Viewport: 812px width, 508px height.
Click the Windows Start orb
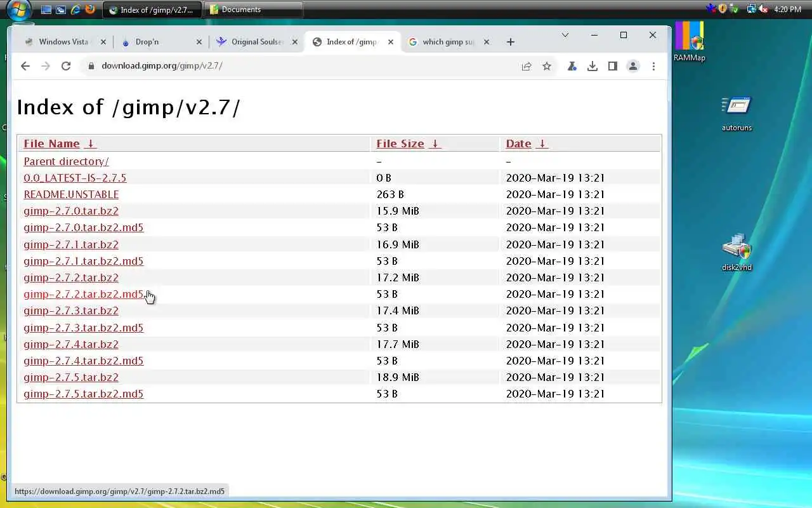[19, 10]
